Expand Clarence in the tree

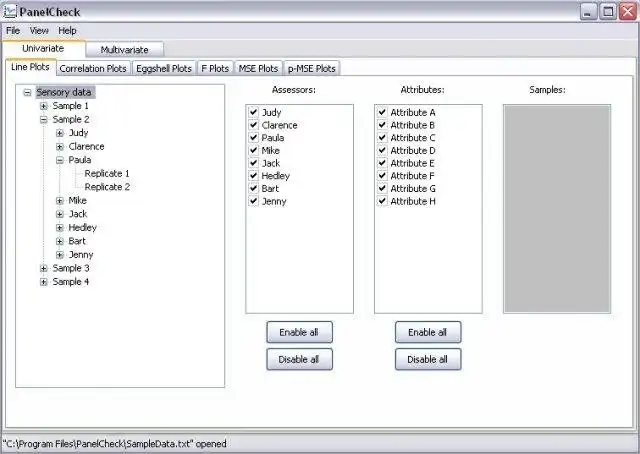coord(60,147)
